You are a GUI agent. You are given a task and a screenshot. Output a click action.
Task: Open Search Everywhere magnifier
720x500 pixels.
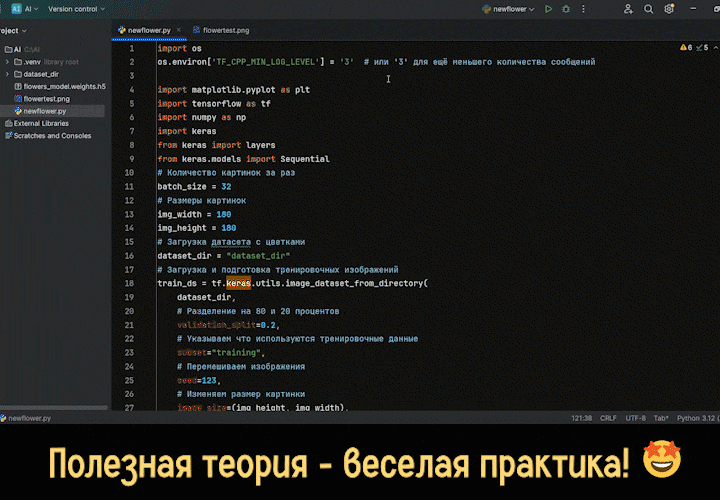pyautogui.click(x=649, y=9)
